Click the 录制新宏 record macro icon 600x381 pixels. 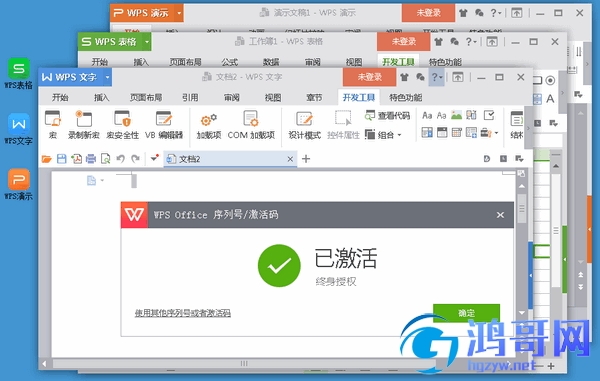tap(84, 124)
